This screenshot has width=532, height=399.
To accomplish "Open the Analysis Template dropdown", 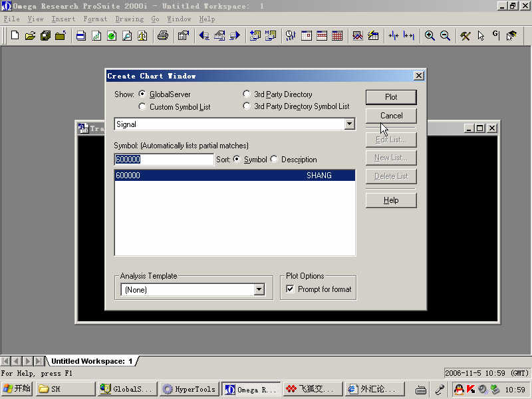I will 259,290.
